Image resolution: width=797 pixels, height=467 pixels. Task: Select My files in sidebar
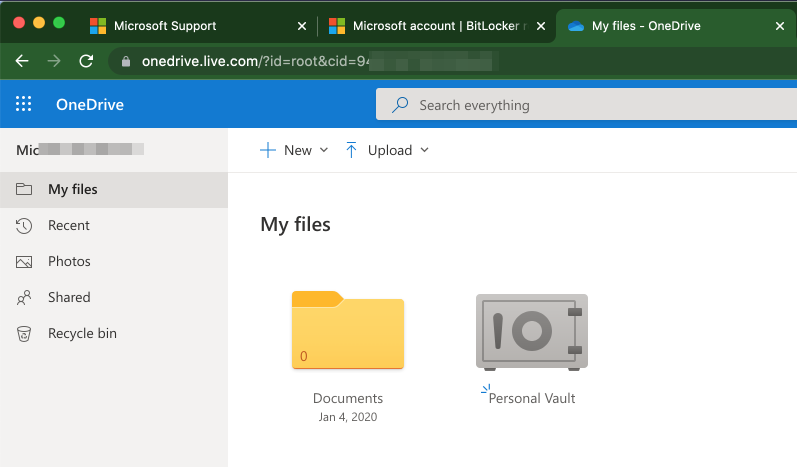(114, 190)
